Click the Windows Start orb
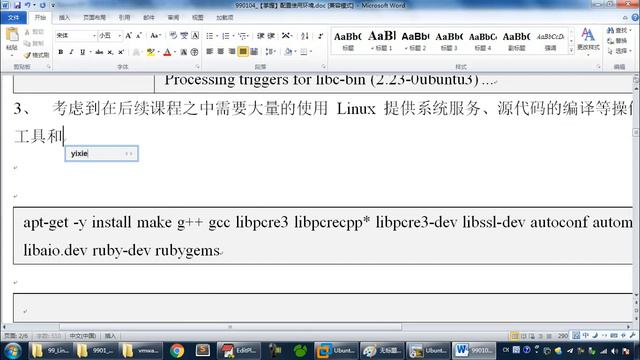This screenshot has height=360, width=640. tap(13, 351)
